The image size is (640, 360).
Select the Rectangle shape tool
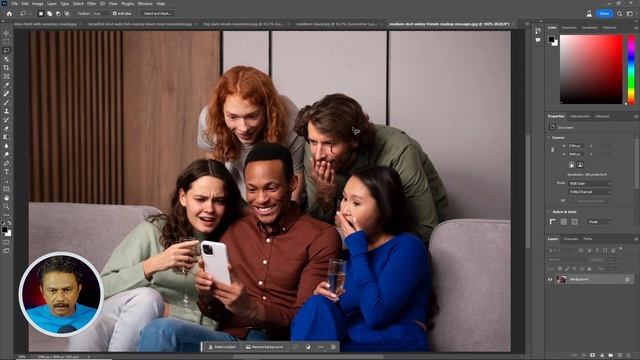pos(6,189)
